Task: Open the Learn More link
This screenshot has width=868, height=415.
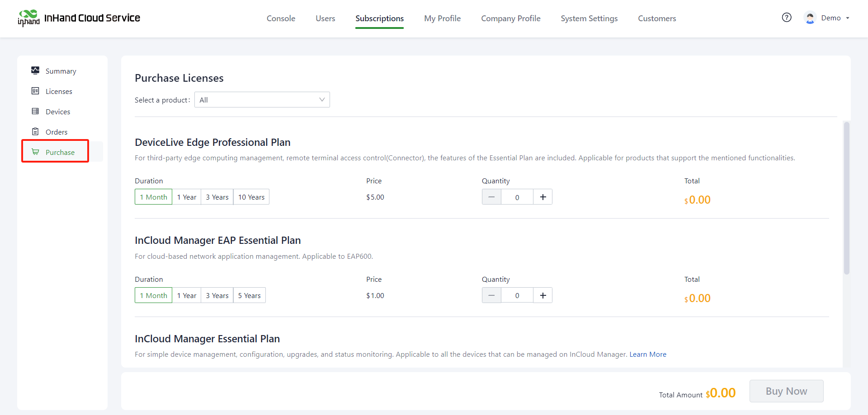Action: point(647,354)
